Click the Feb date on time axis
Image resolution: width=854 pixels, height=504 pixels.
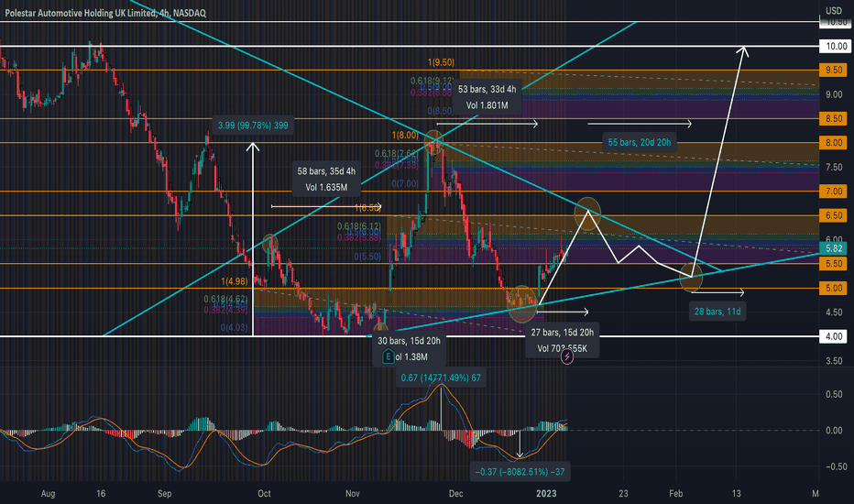click(x=676, y=494)
